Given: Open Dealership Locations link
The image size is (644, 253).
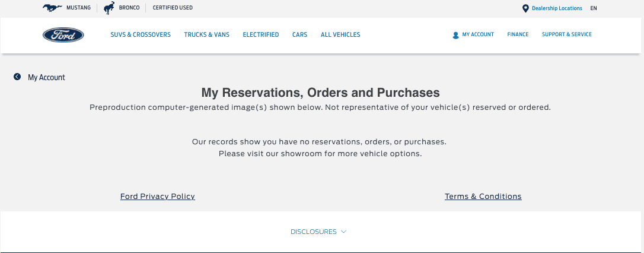Looking at the screenshot, I should tap(557, 8).
